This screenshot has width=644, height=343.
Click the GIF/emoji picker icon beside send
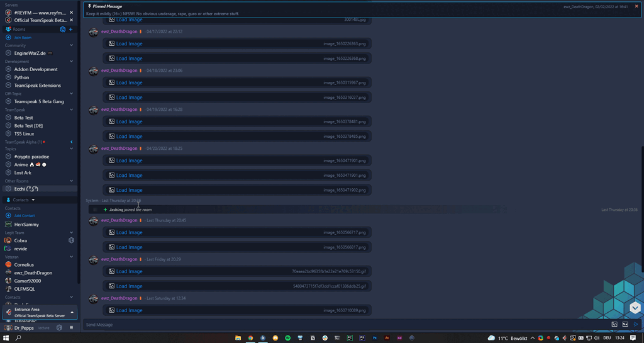(625, 325)
